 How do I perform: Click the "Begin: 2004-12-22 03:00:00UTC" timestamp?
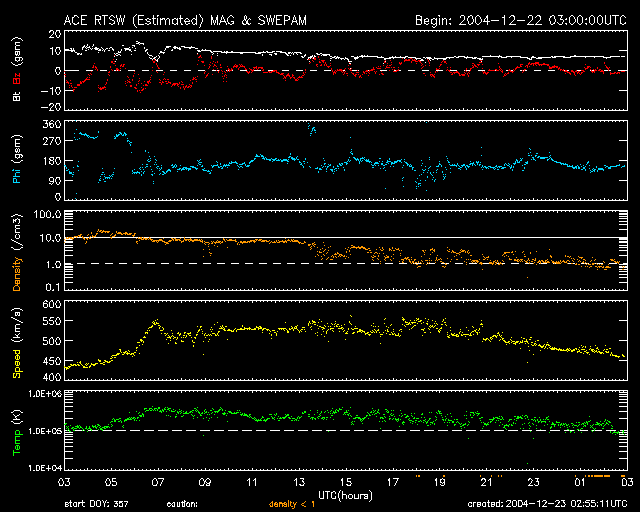521,20
